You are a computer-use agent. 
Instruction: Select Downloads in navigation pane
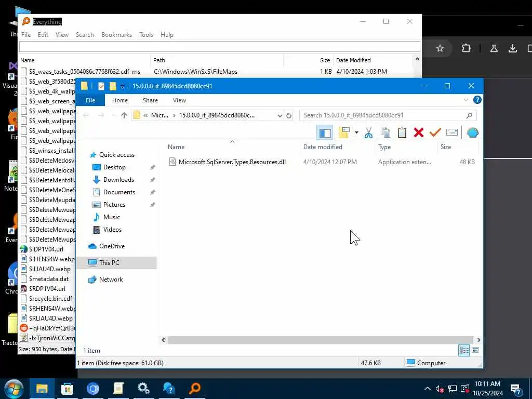point(118,180)
